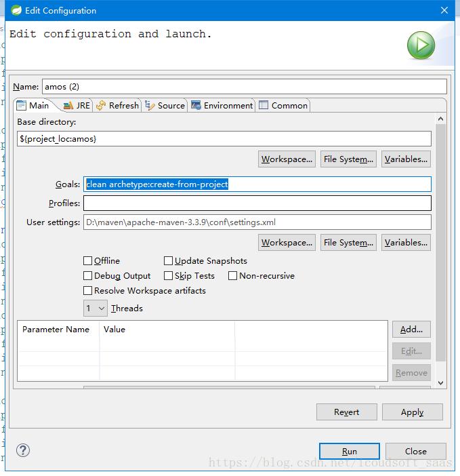
Task: Click the vertical scrollbar thumb
Action: tap(441, 243)
